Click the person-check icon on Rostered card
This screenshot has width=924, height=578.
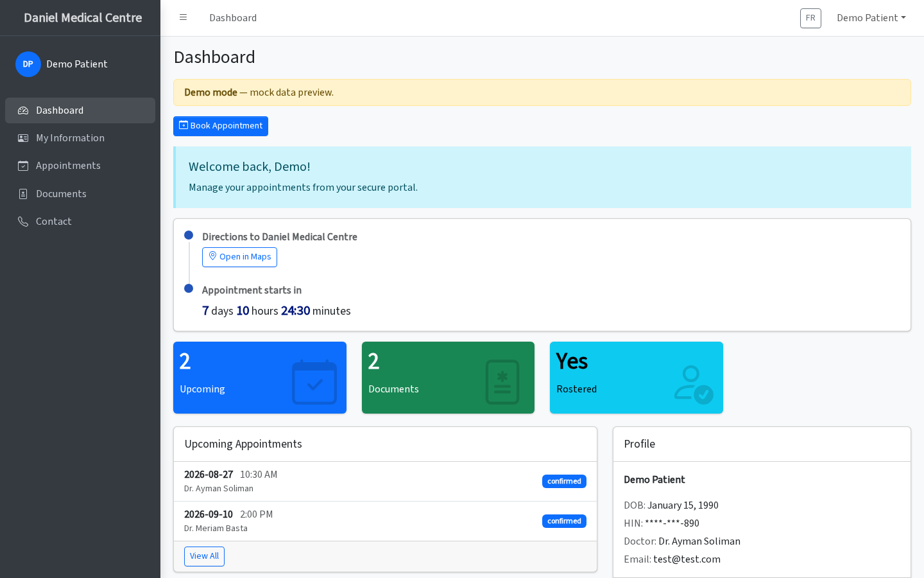[x=694, y=384]
